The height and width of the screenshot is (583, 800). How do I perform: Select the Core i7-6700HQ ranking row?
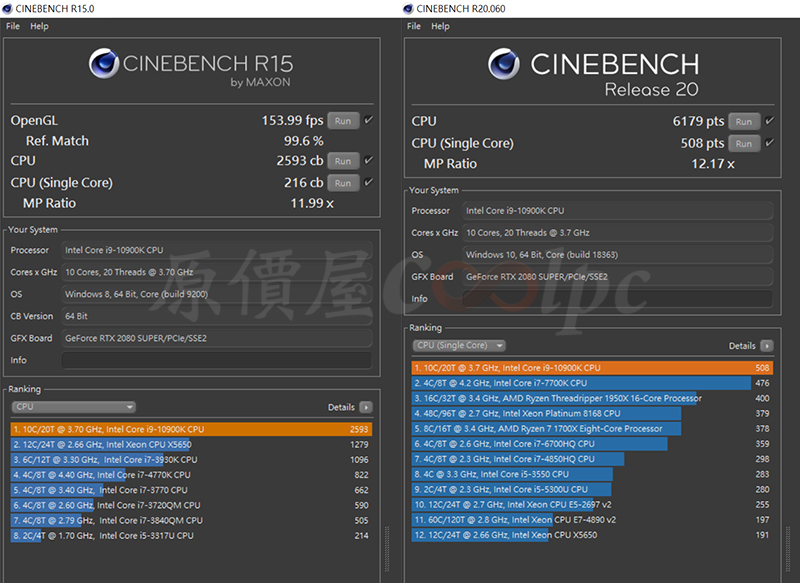[x=592, y=444]
